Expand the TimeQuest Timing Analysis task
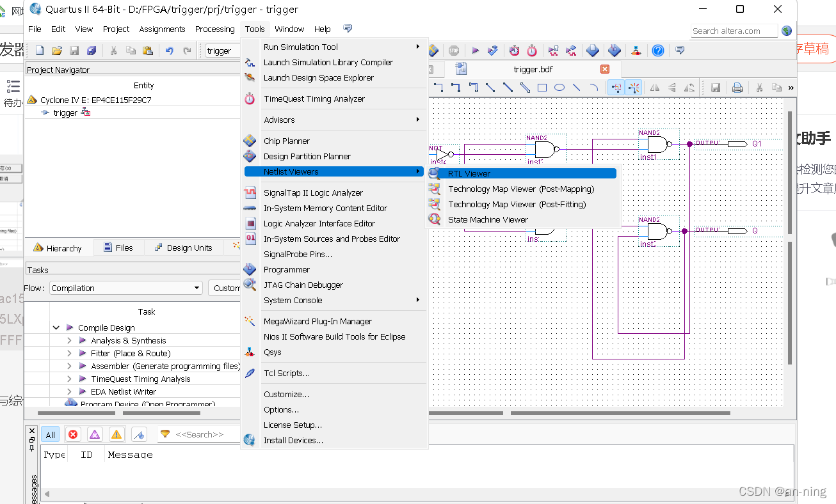Viewport: 836px width, 504px height. [69, 379]
